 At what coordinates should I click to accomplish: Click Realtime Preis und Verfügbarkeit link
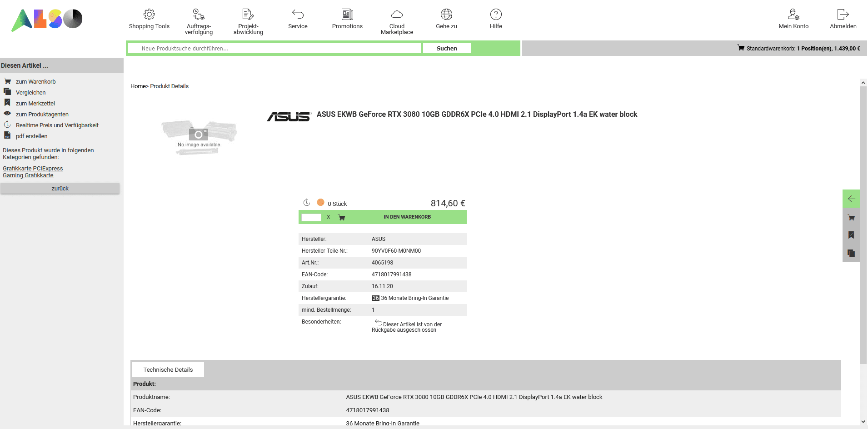tap(57, 125)
